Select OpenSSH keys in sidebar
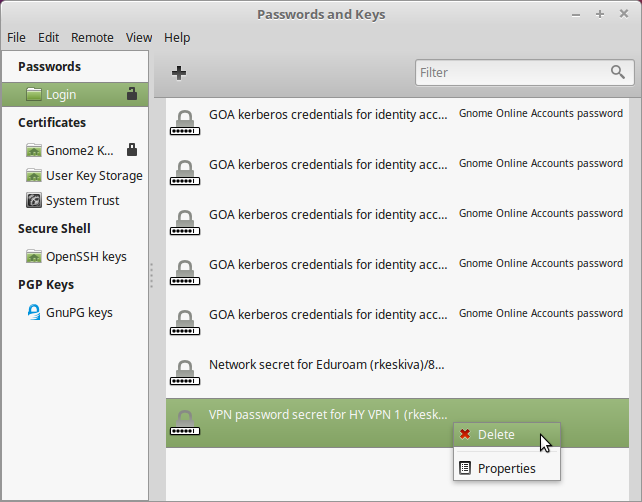 [x=75, y=256]
